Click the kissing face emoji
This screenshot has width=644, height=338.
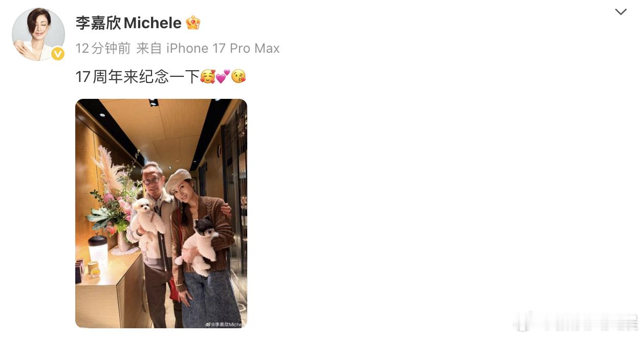(239, 77)
